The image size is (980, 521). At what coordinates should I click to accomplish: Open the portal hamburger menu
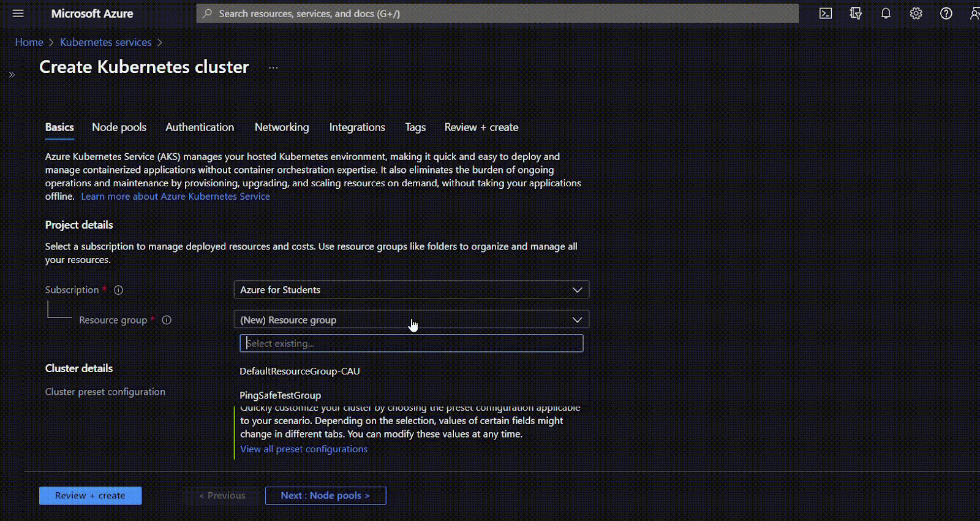(x=18, y=13)
